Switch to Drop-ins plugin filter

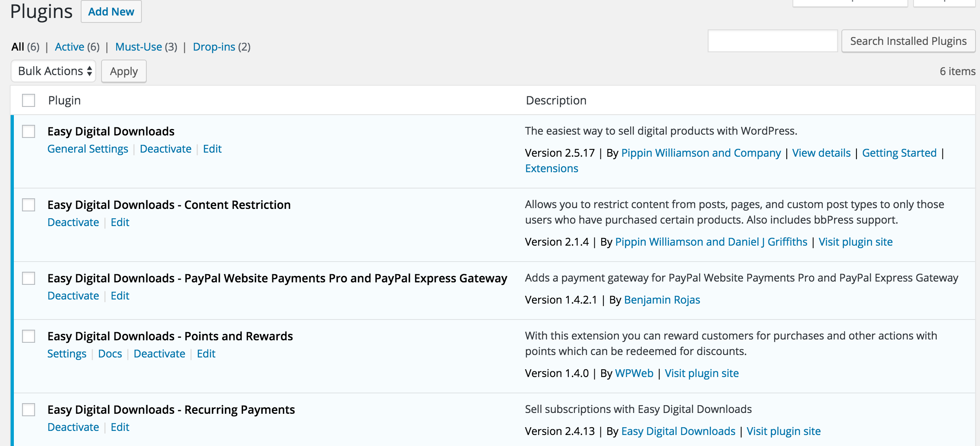[214, 47]
